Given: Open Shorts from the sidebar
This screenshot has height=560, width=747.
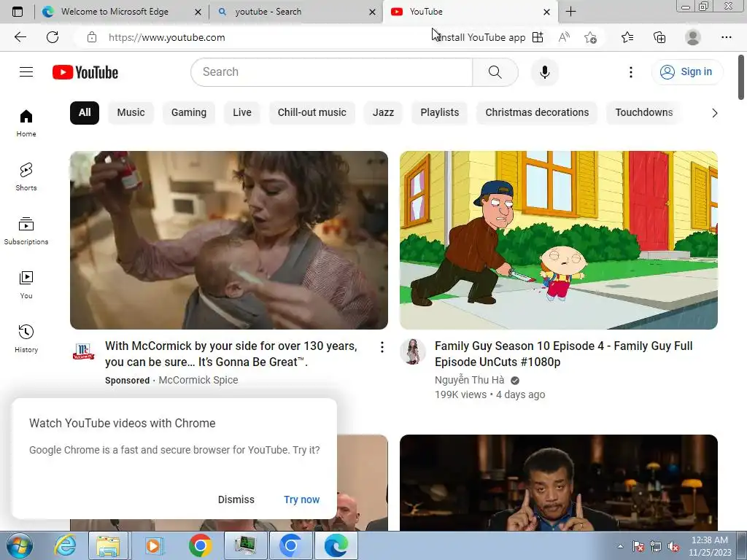Looking at the screenshot, I should pos(26,177).
